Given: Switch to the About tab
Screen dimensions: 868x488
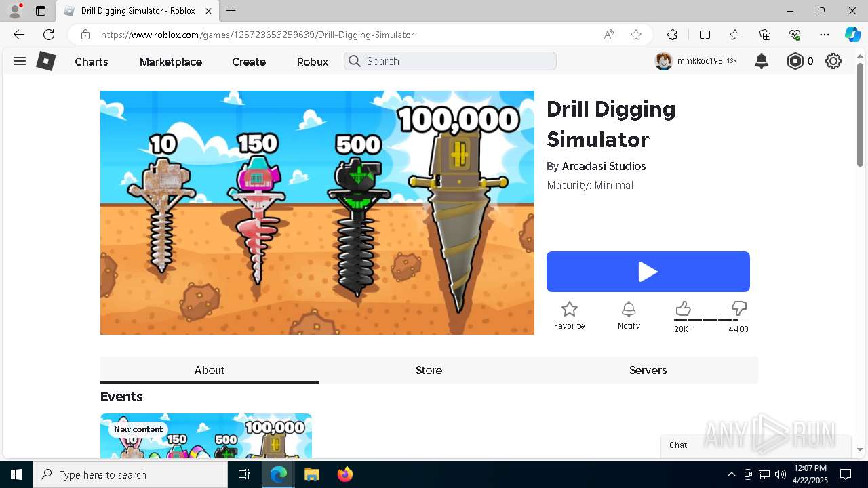Looking at the screenshot, I should click(210, 370).
